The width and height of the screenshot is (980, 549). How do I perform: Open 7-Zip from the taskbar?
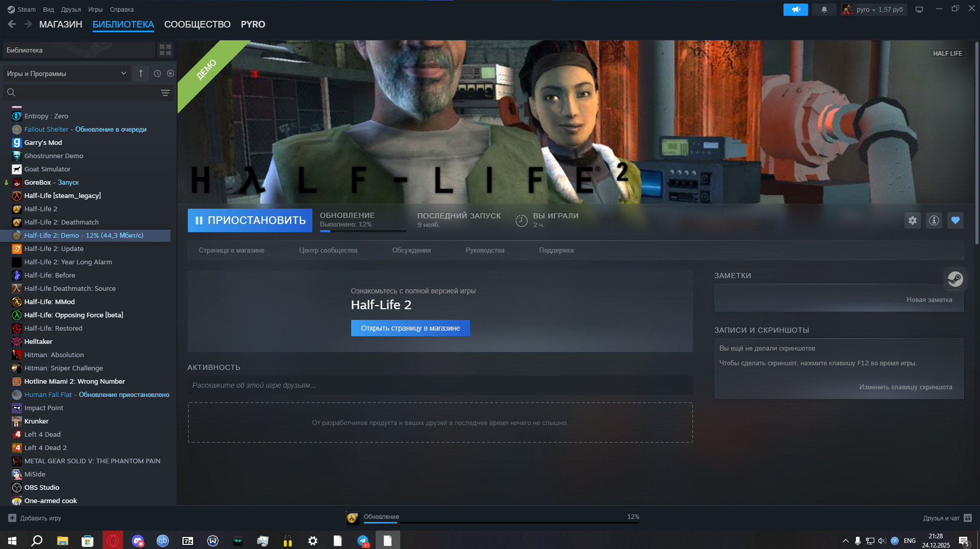[188, 540]
